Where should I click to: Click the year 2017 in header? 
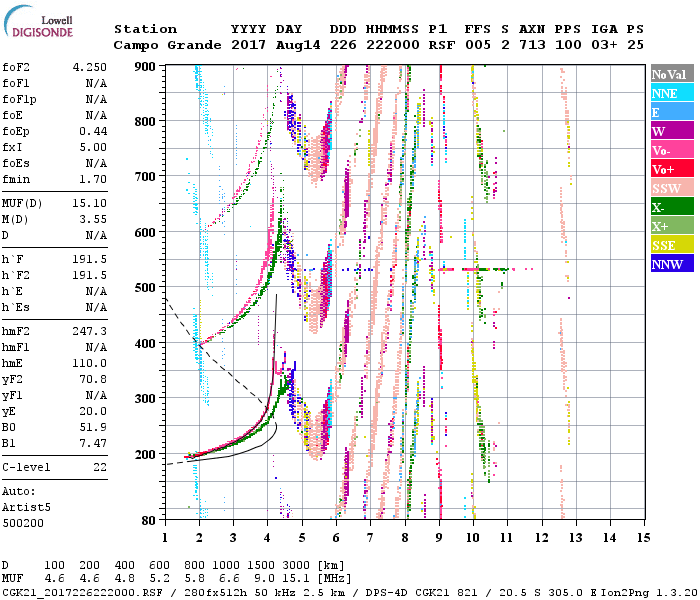click(248, 45)
